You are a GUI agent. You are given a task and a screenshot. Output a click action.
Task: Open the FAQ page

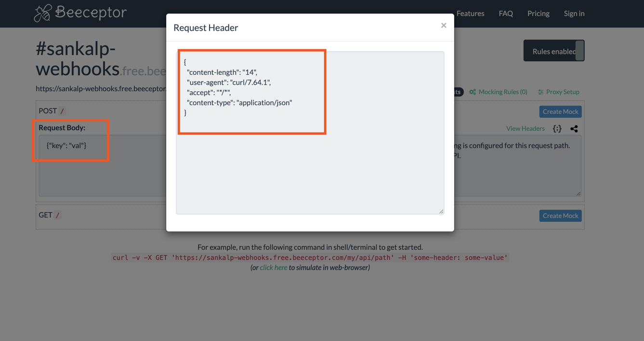[x=506, y=14]
